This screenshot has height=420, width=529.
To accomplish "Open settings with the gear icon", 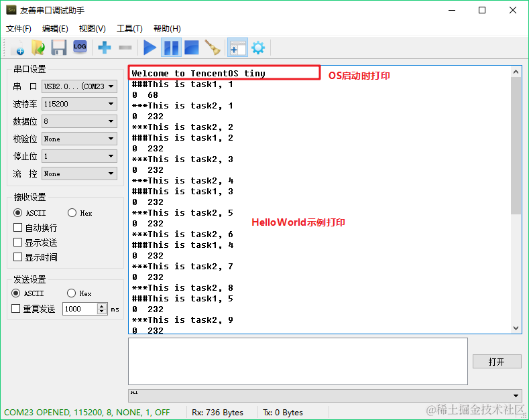I will pyautogui.click(x=258, y=48).
